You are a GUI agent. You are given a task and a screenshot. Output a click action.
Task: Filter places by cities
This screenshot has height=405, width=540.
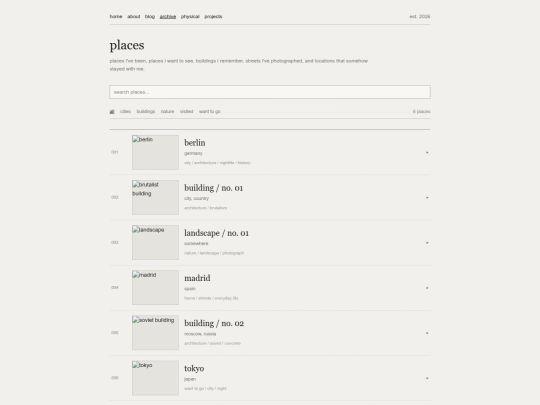click(125, 112)
